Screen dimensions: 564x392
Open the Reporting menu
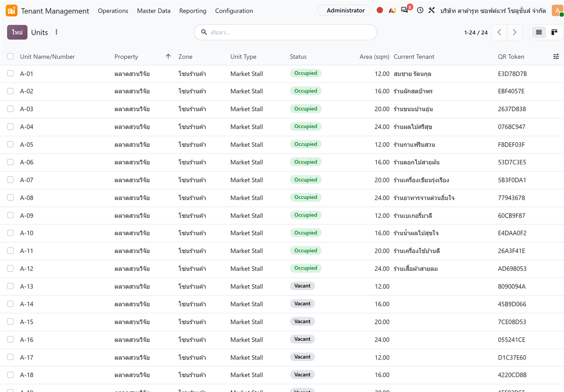(193, 11)
